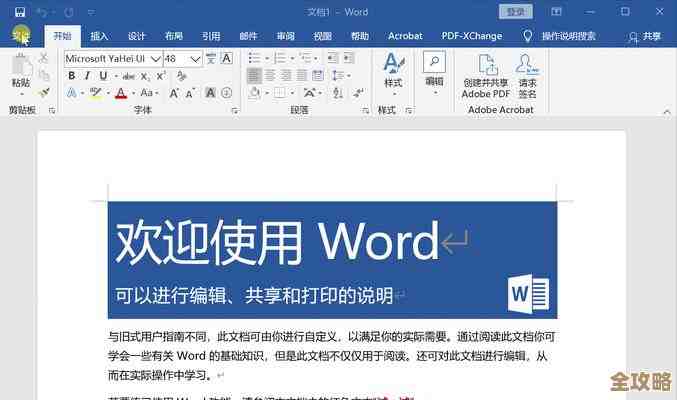Click the Undo arrow in the quick access toolbar
Screen dimensions: 677x400
42,12
